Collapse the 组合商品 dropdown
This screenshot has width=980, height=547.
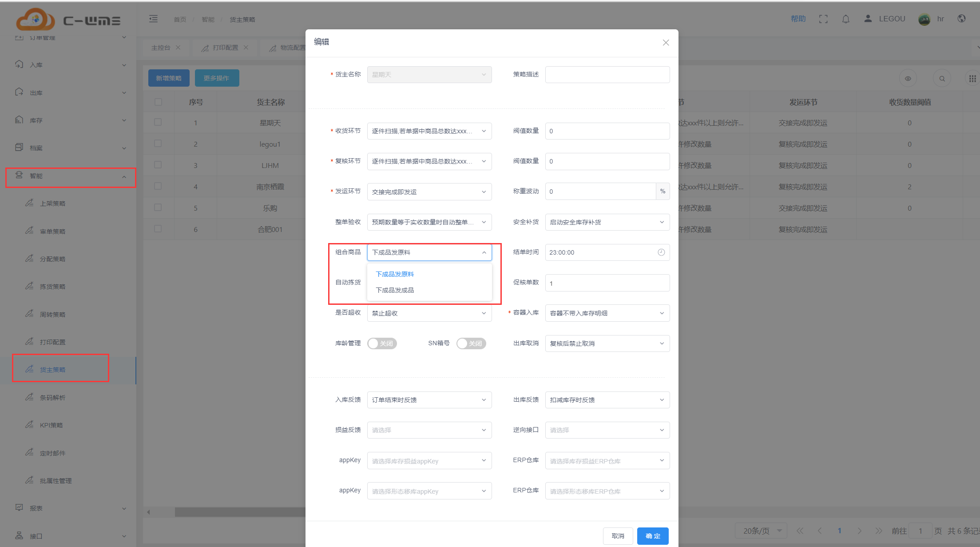pyautogui.click(x=429, y=252)
